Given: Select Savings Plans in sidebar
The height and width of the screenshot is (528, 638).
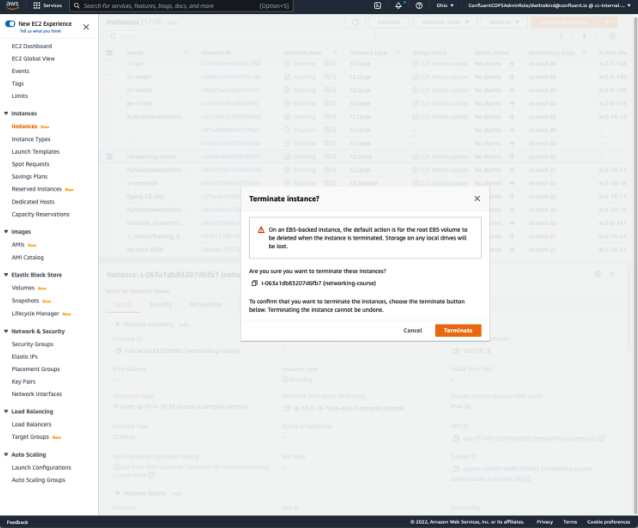Looking at the screenshot, I should [x=29, y=177].
